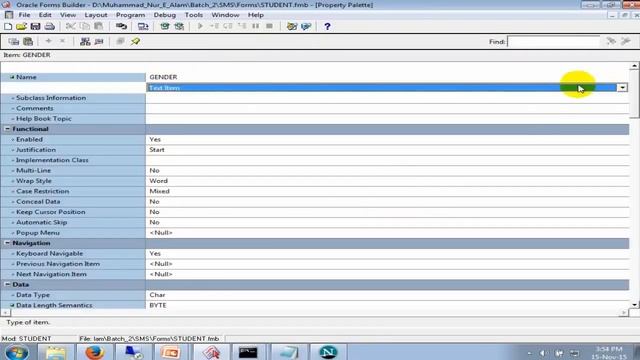Open the Edit menu
This screenshot has height=360, width=640.
(45, 15)
